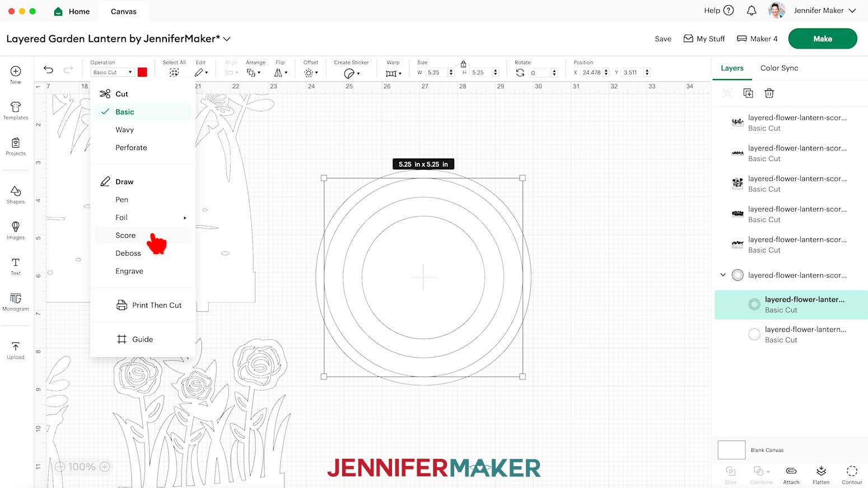Click the height size field
This screenshot has width=868, height=488.
click(480, 72)
